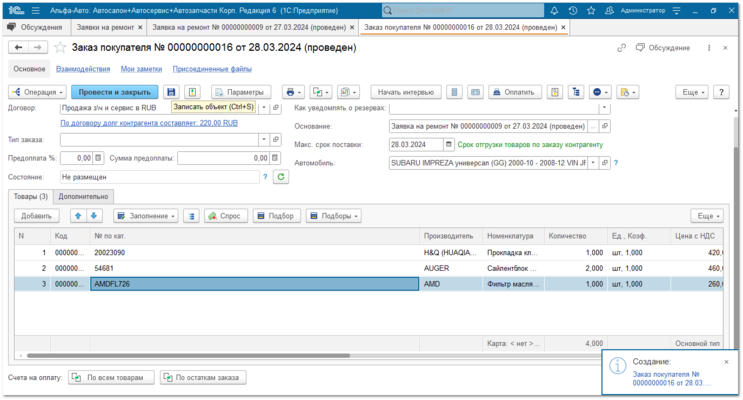
Task: Copy link to this document
Action: [621, 48]
